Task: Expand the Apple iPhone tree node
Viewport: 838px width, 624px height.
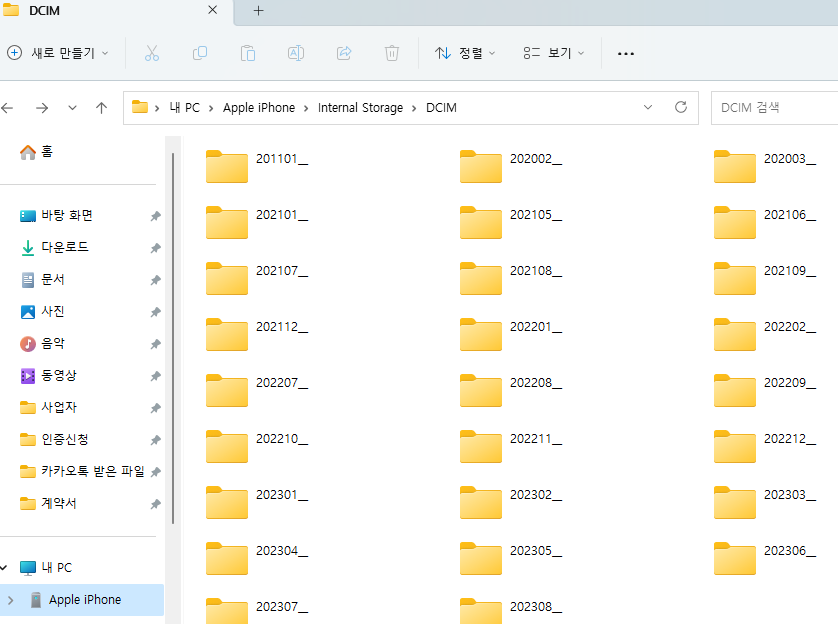Action: (11, 600)
